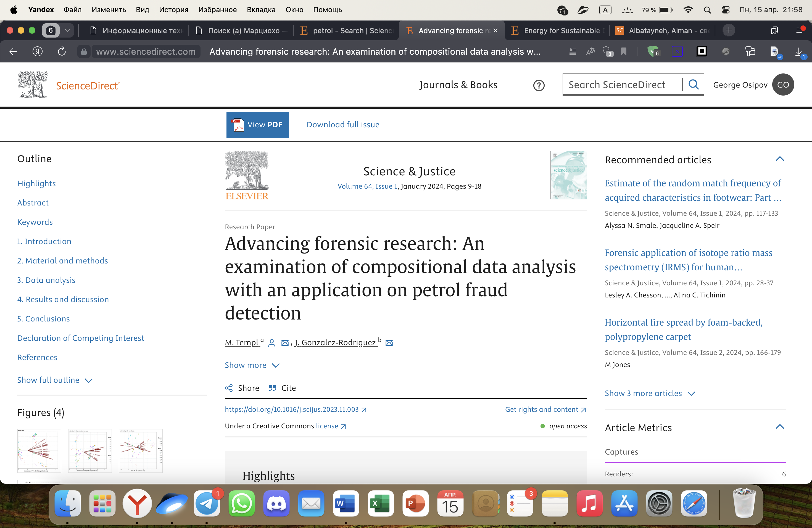Open browser downloads arrow icon
This screenshot has height=528, width=812.
pyautogui.click(x=799, y=52)
